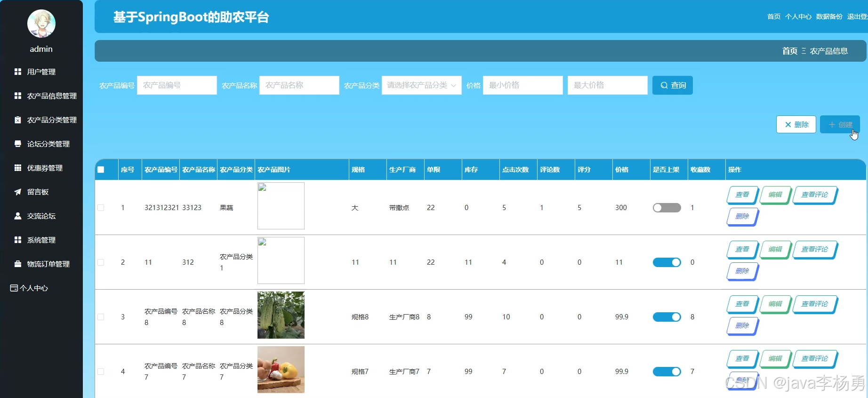The image size is (868, 398).
Task: Click the admin avatar picture
Action: point(41,24)
